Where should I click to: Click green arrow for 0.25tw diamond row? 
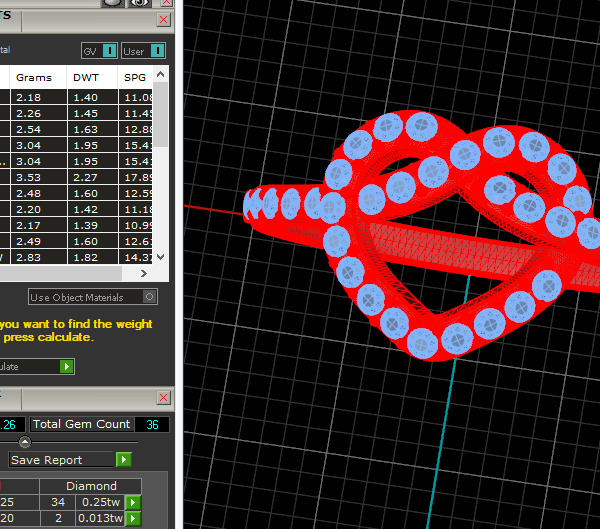click(x=132, y=501)
